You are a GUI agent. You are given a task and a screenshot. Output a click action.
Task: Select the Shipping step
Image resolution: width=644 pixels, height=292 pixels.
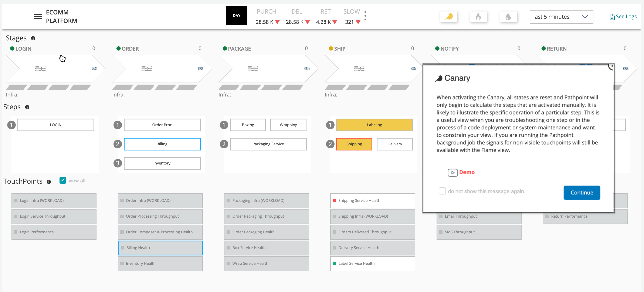(x=354, y=144)
